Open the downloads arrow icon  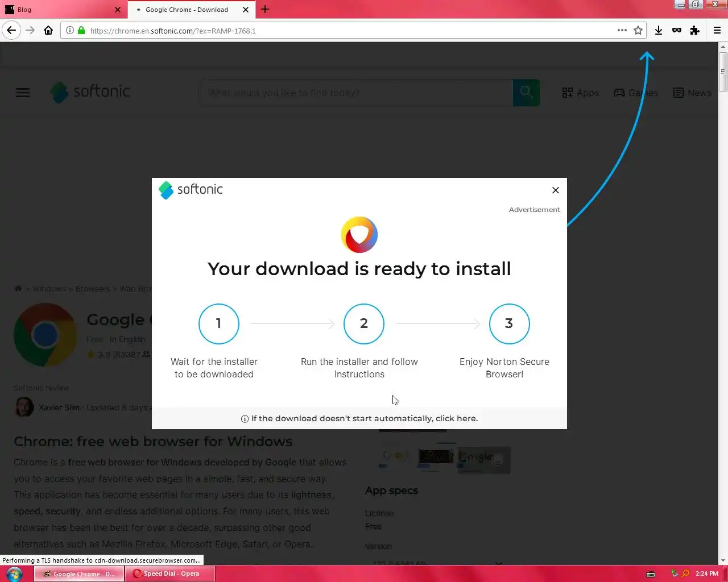(658, 30)
